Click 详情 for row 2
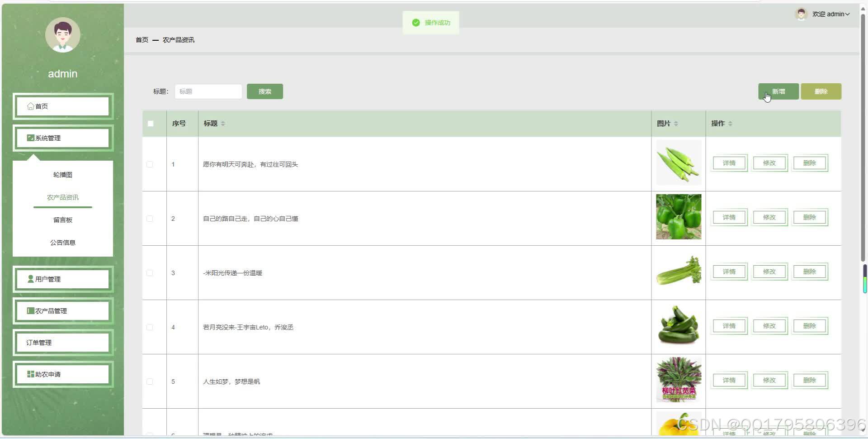Screen dimensions: 868x439 pyautogui.click(x=729, y=217)
